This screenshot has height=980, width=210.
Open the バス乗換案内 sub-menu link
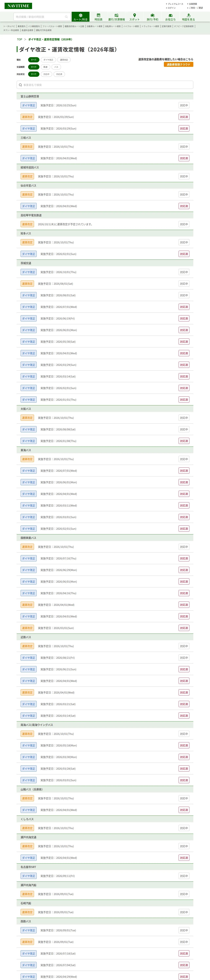[34, 26]
